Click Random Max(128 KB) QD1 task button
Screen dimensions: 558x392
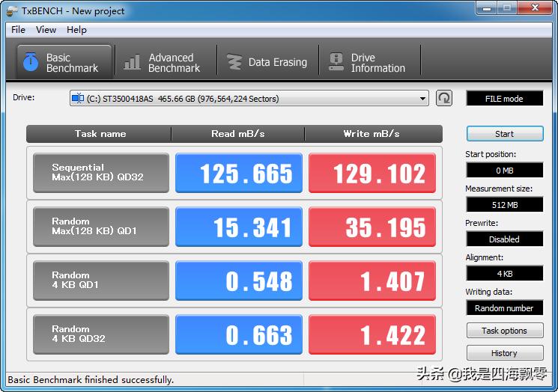pyautogui.click(x=101, y=227)
